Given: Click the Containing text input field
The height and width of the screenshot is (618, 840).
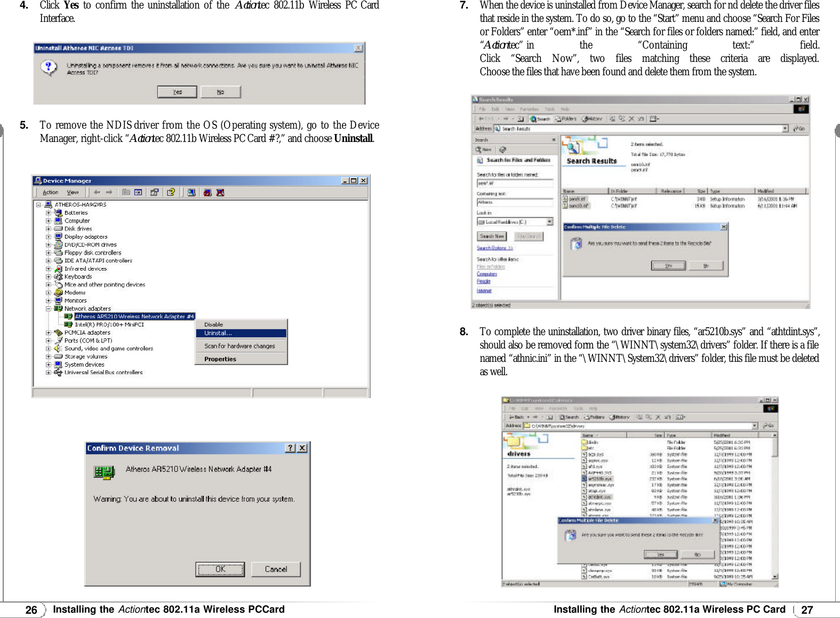Looking at the screenshot, I should pyautogui.click(x=515, y=202).
